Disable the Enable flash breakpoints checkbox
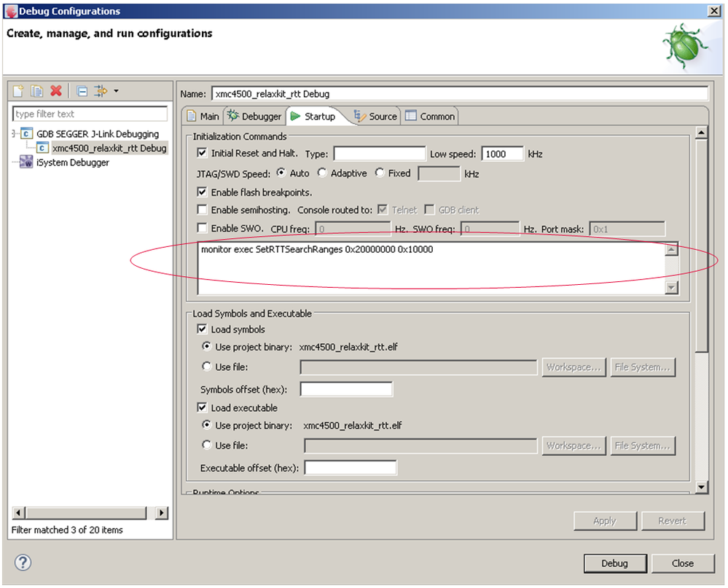The width and height of the screenshot is (728, 588). pyautogui.click(x=200, y=191)
